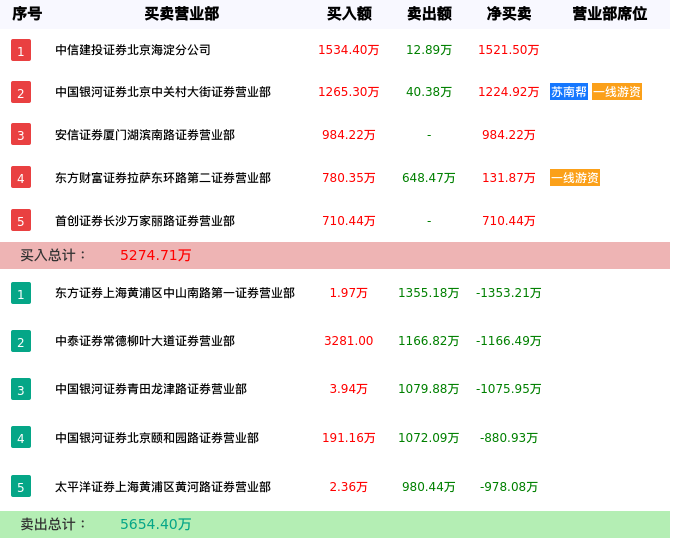
Task: Select sell amount 980.44万
Action: click(x=429, y=487)
